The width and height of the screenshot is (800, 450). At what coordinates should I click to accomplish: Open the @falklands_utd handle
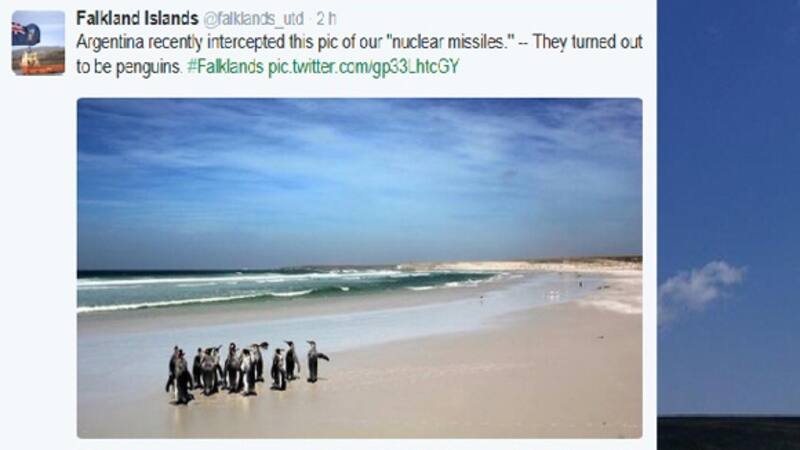click(x=254, y=19)
